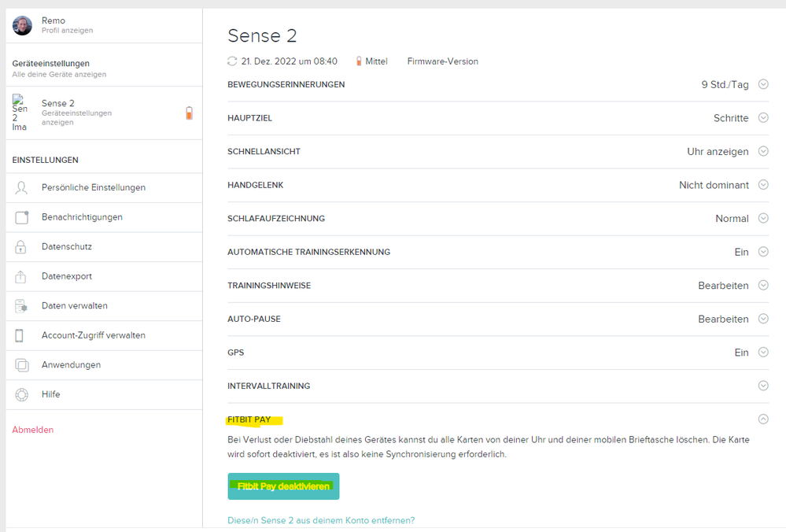Click the Remo profile avatar picture

[22, 25]
